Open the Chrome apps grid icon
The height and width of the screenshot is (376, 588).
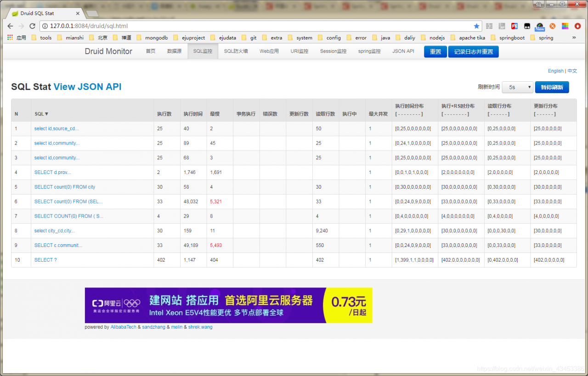tap(10, 38)
